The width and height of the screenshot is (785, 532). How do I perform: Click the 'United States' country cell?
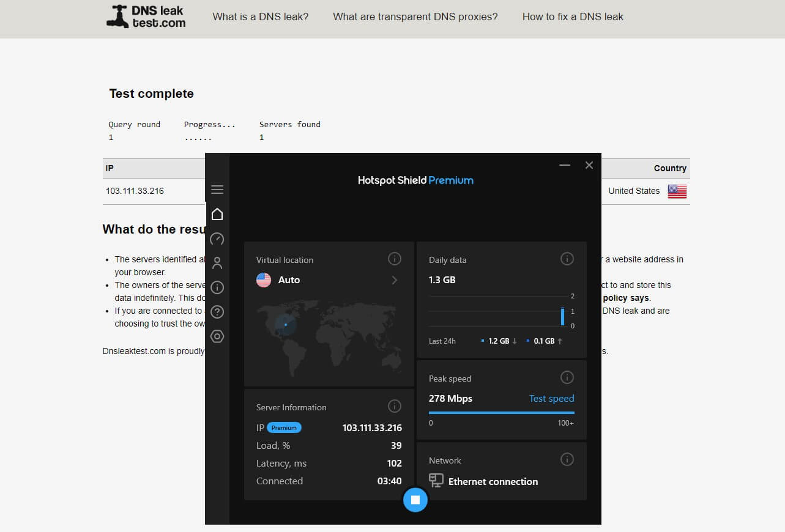coord(634,191)
